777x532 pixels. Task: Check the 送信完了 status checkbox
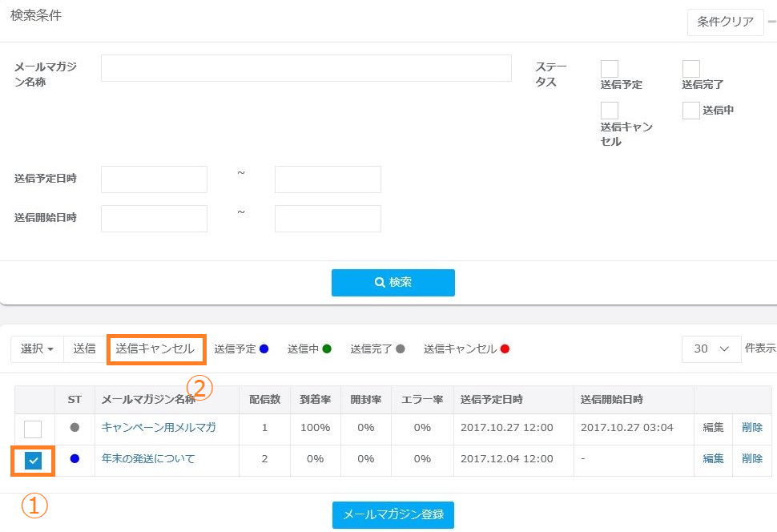click(x=690, y=69)
